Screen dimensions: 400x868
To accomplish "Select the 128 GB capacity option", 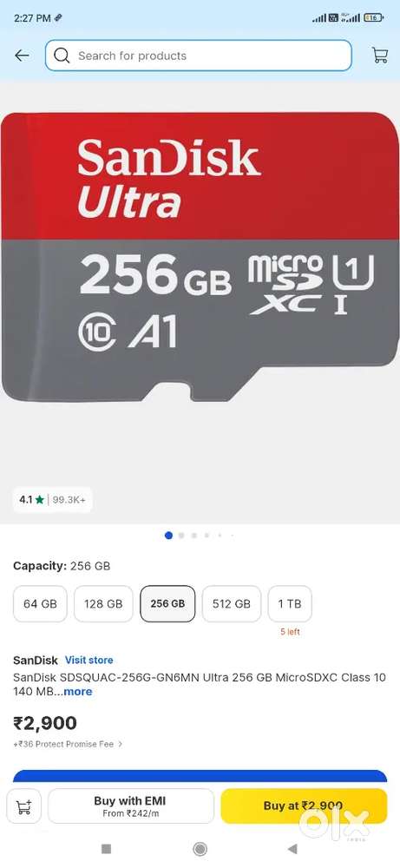I will (103, 604).
